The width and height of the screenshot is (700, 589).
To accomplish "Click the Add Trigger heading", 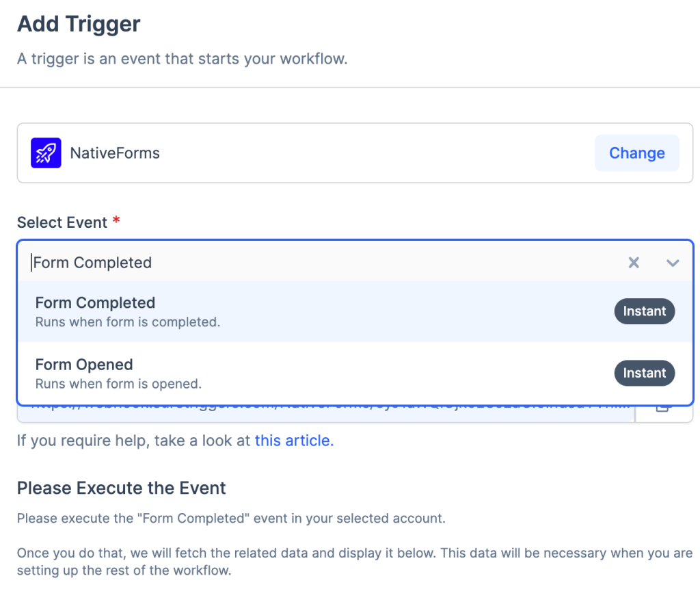I will point(79,24).
